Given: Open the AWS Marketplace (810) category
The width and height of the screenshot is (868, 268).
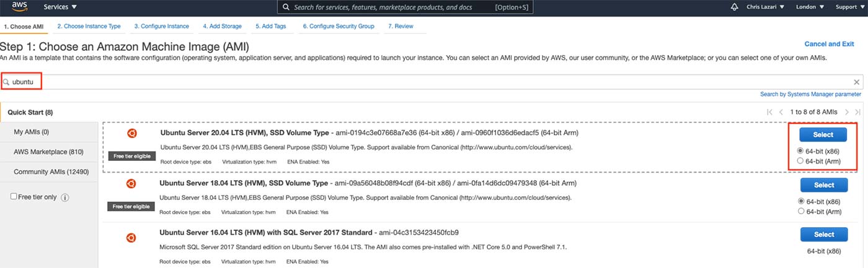Looking at the screenshot, I should 48,152.
